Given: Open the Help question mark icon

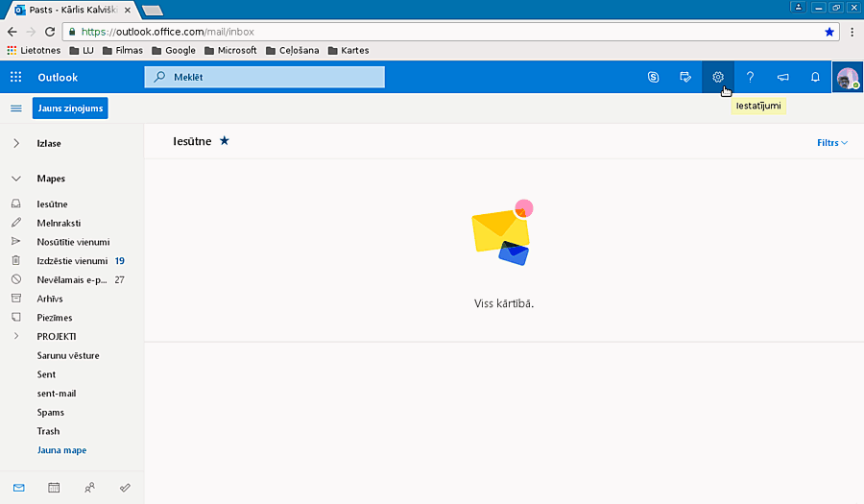Looking at the screenshot, I should pos(750,77).
